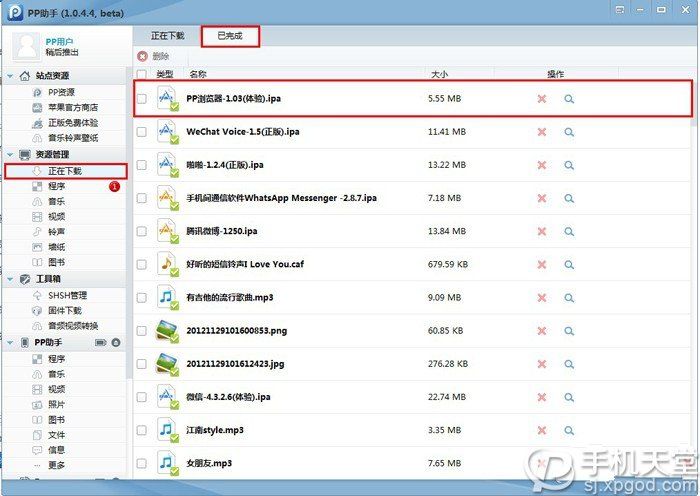The height and width of the screenshot is (496, 700).
Task: Open PP资源 in sidebar
Action: coord(62,92)
